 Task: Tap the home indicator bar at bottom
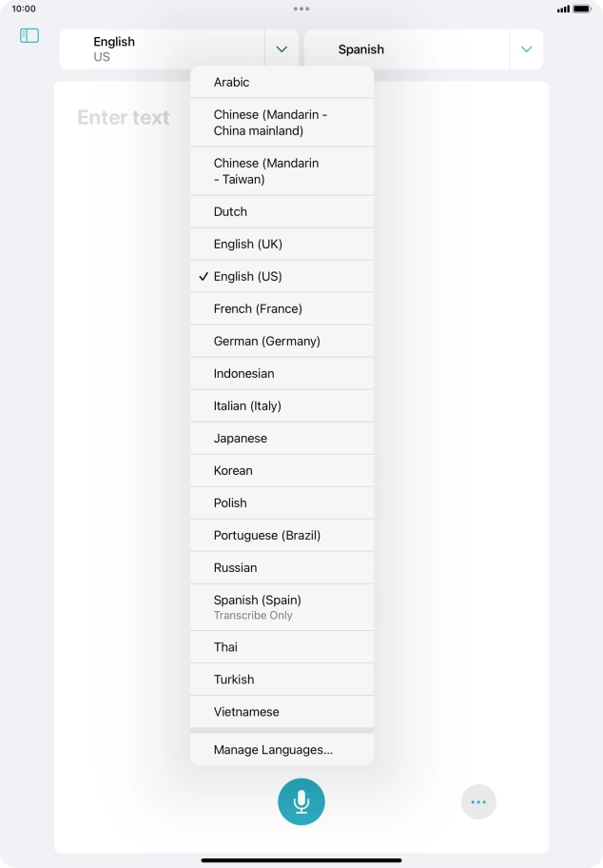click(301, 860)
